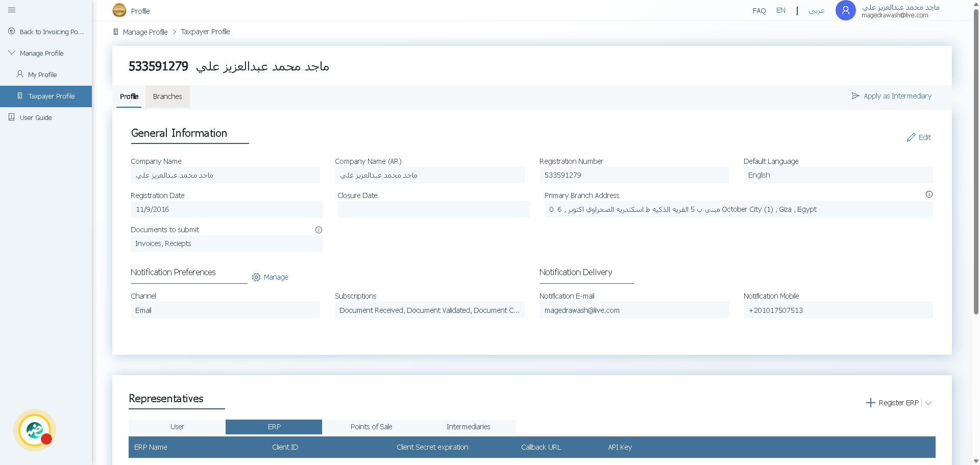Collapse the Manage Profile sidebar section
The image size is (980, 465).
(x=11, y=52)
